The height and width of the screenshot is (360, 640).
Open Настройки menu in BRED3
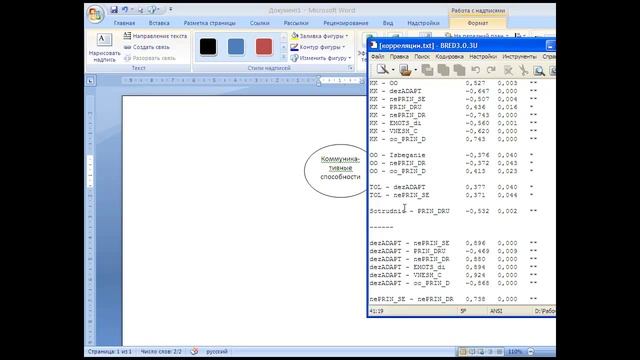(483, 56)
